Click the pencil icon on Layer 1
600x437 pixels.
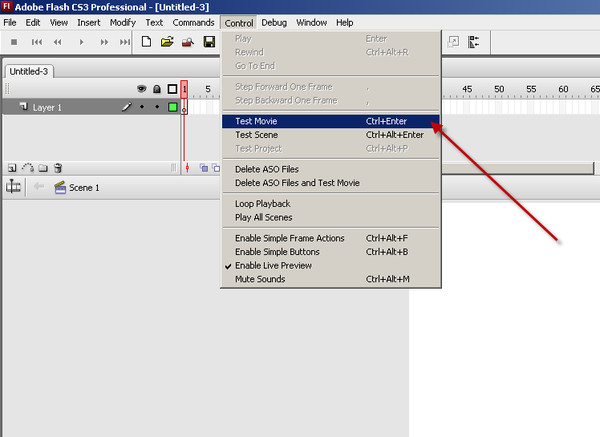[127, 107]
